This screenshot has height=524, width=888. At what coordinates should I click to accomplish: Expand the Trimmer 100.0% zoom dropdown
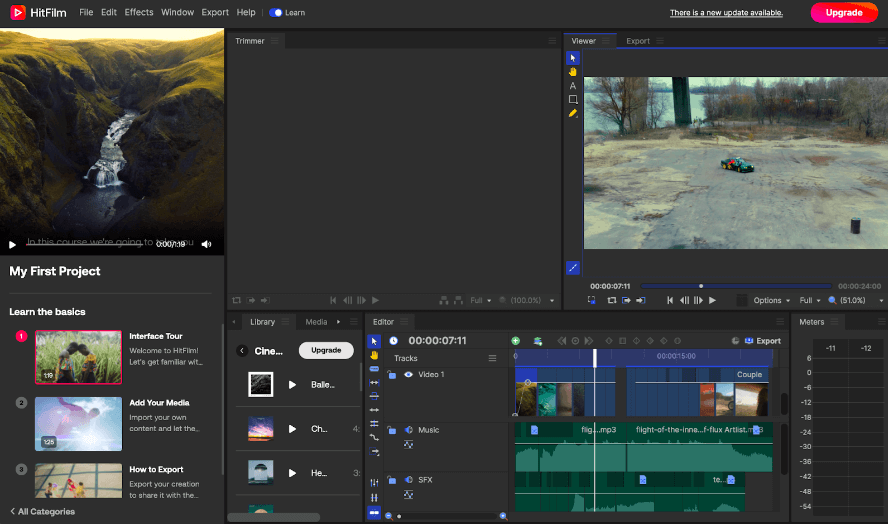click(552, 301)
